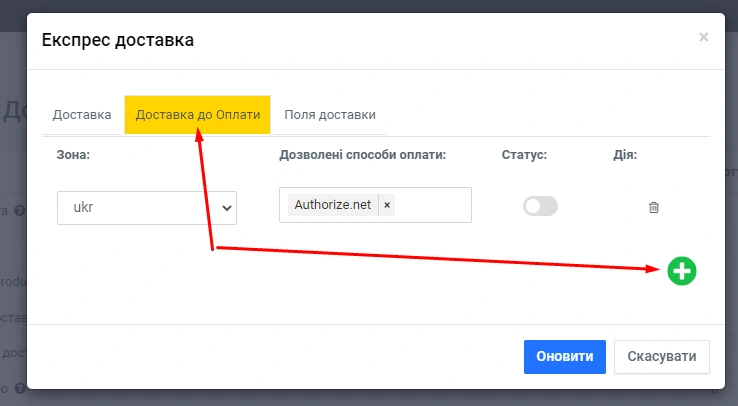Viewport: 738px width, 406px height.
Task: Delete the ukr zone row via trash icon
Action: (x=654, y=207)
